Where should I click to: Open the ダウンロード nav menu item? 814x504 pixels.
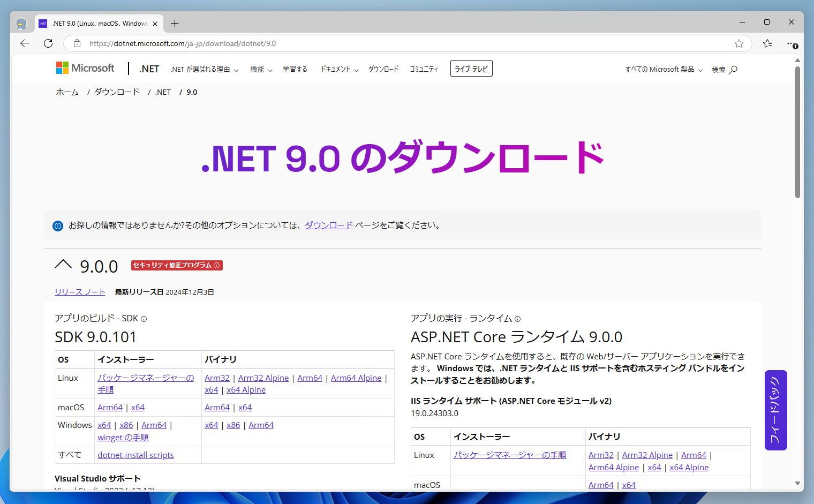[383, 70]
